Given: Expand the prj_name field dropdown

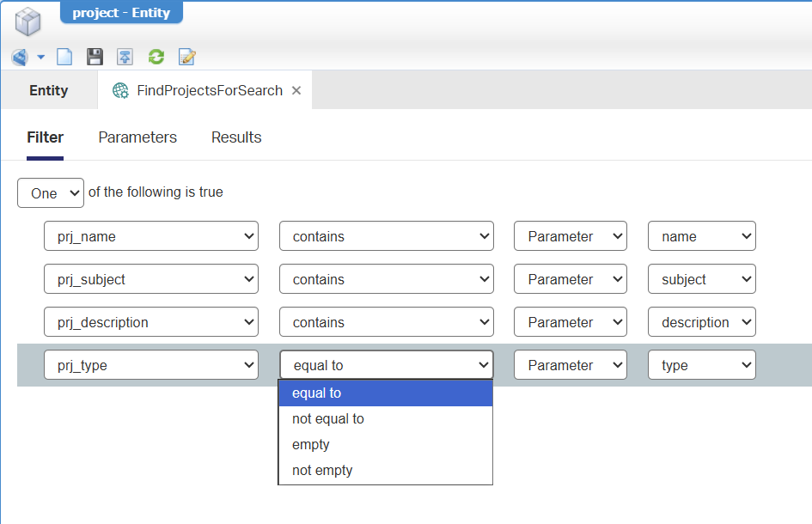Looking at the screenshot, I should (x=151, y=236).
